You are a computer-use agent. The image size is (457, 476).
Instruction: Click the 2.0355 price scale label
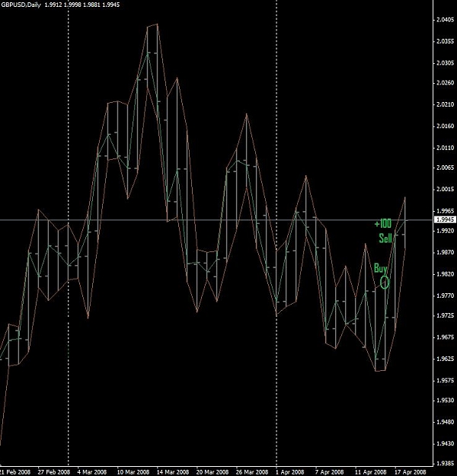coord(445,41)
